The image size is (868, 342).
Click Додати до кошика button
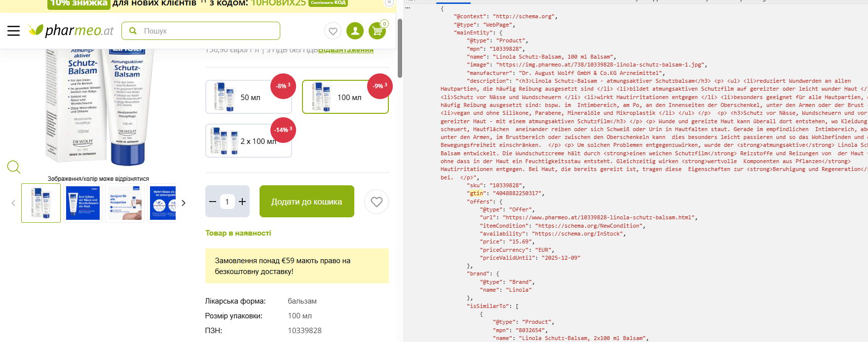pos(307,202)
